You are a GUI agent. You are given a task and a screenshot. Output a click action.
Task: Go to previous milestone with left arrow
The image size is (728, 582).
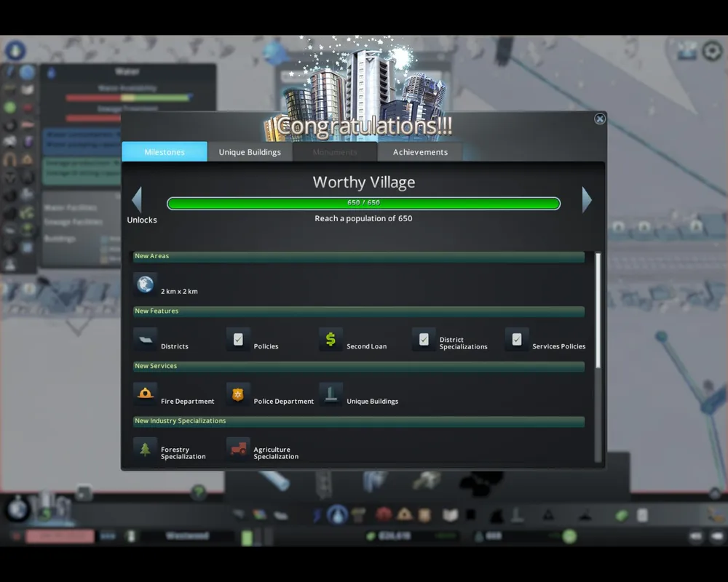[x=137, y=199]
